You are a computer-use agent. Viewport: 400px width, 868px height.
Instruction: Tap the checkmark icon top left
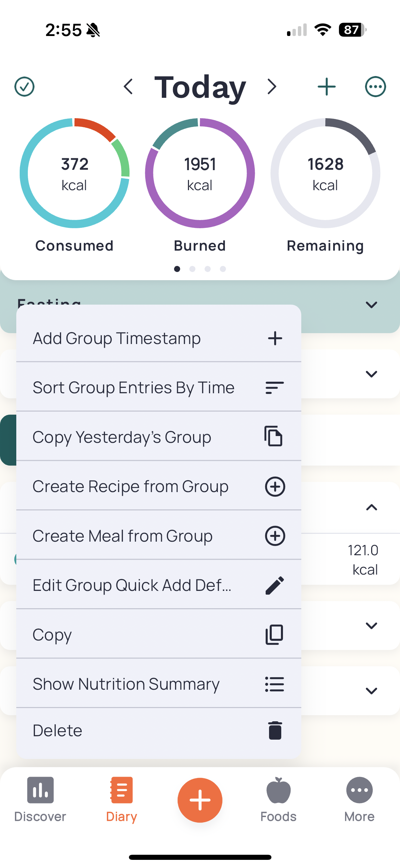(24, 86)
